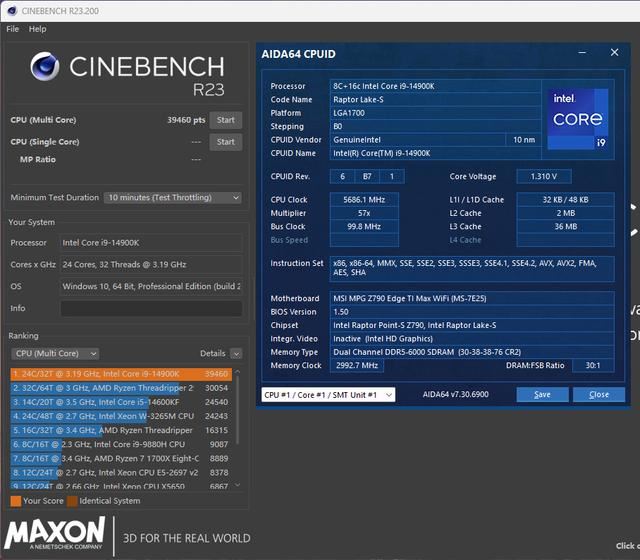This screenshot has width=640, height=560.
Task: Click the Cinebench title bar app icon
Action: click(12, 11)
